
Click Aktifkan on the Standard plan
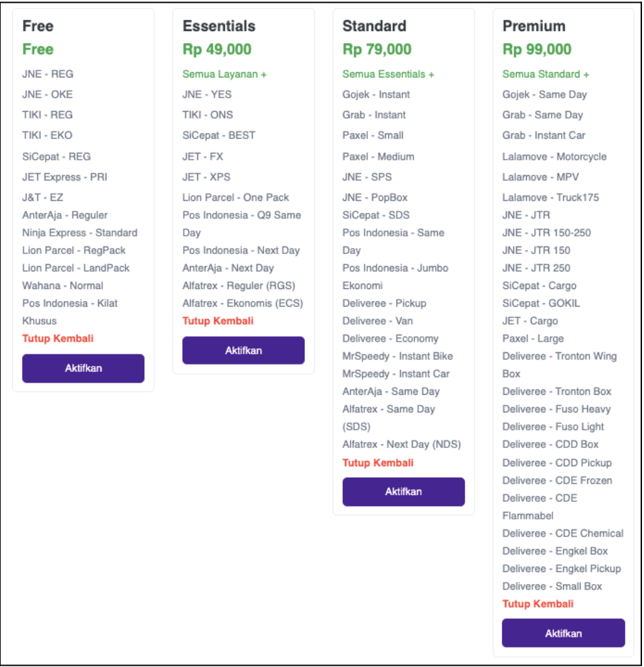pyautogui.click(x=403, y=492)
